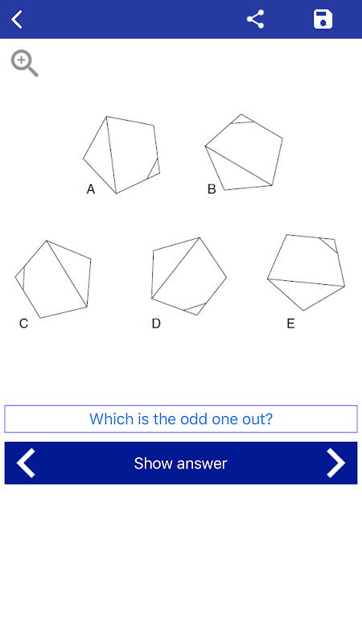Save the puzzle with floppy disk icon
Viewport: 362px width, 644px height.
[x=323, y=19]
